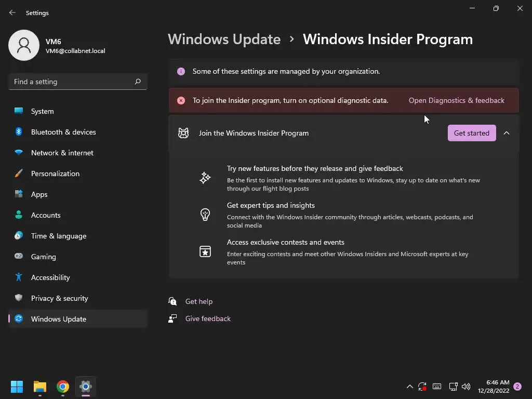
Task: Click the star contests and events icon
Action: tap(205, 251)
